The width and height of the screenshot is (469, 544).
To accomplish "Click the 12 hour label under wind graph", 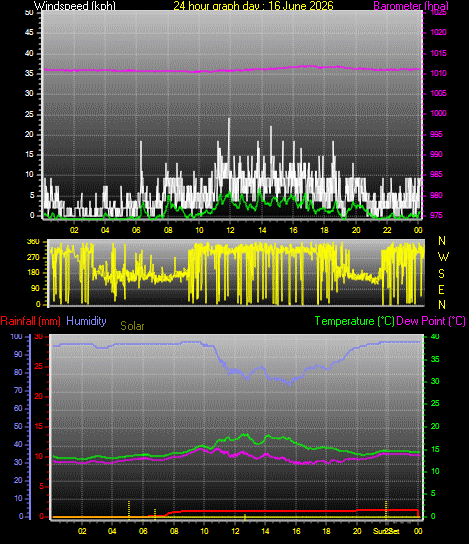I will point(230,230).
